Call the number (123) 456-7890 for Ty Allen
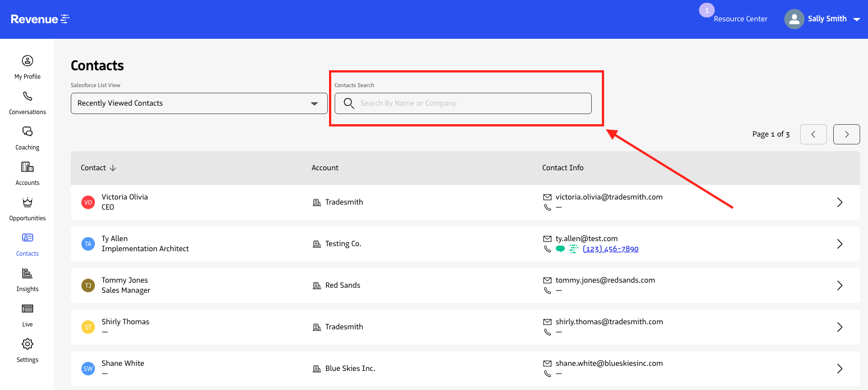868x390 pixels. [x=610, y=248]
